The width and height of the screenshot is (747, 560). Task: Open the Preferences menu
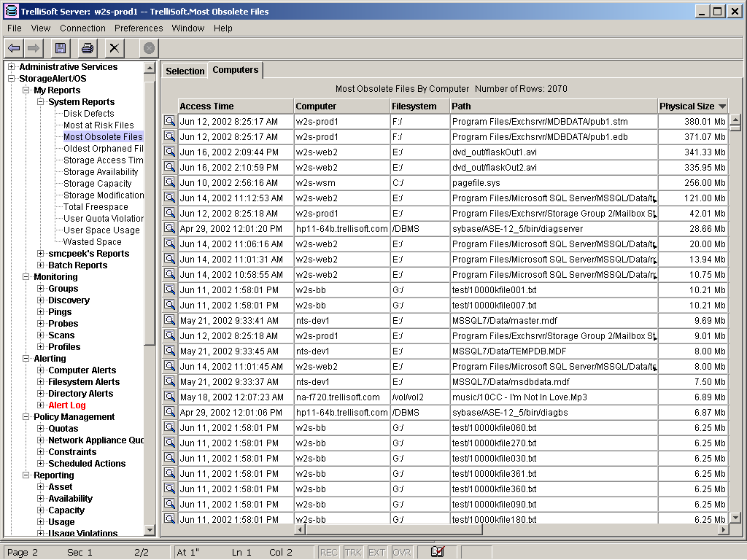(x=139, y=28)
